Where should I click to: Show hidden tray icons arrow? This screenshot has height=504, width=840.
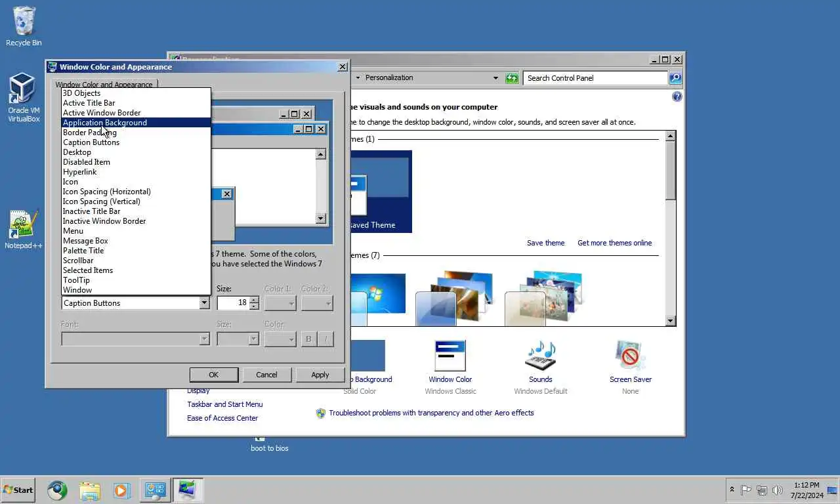coord(732,490)
